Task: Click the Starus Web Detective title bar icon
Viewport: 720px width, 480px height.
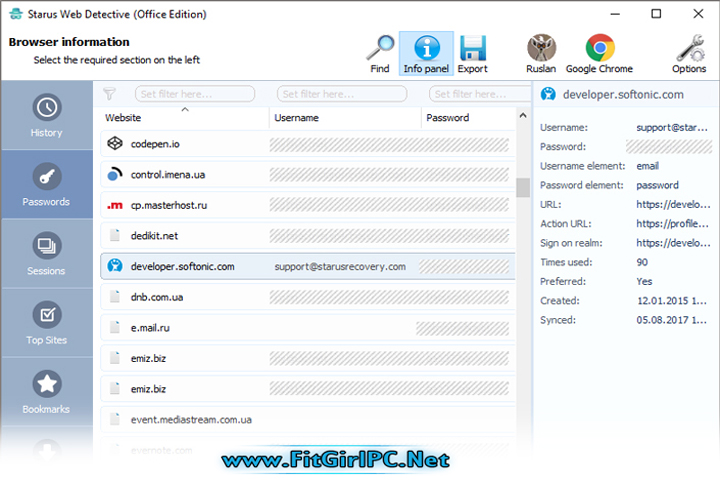Action: click(x=16, y=14)
